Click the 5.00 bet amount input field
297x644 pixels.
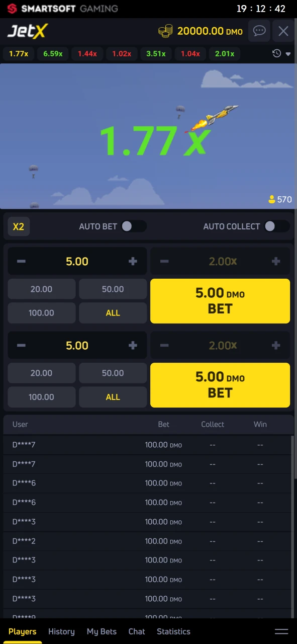(x=77, y=261)
